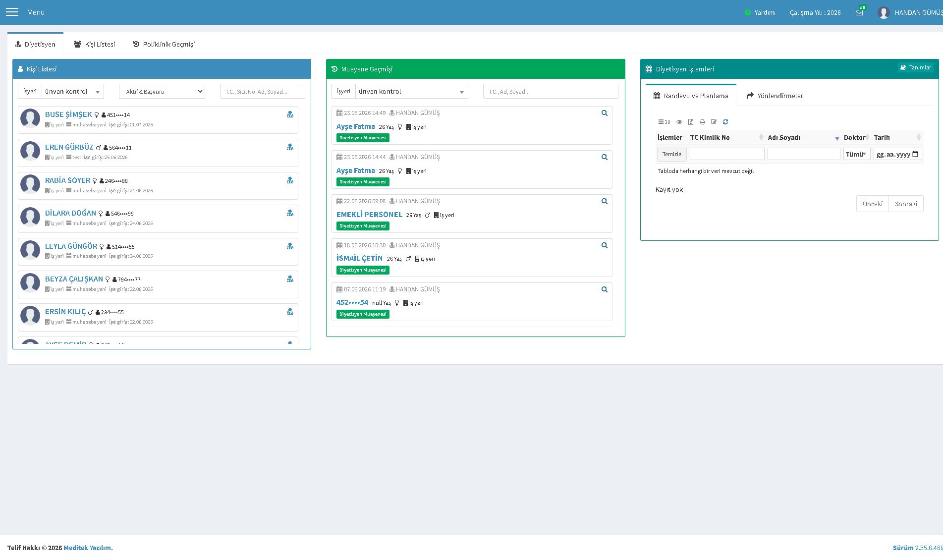Viewport: 943px width, 560px height.
Task: Open magnifier for İSMAİL ÇETİN record
Action: click(x=605, y=245)
